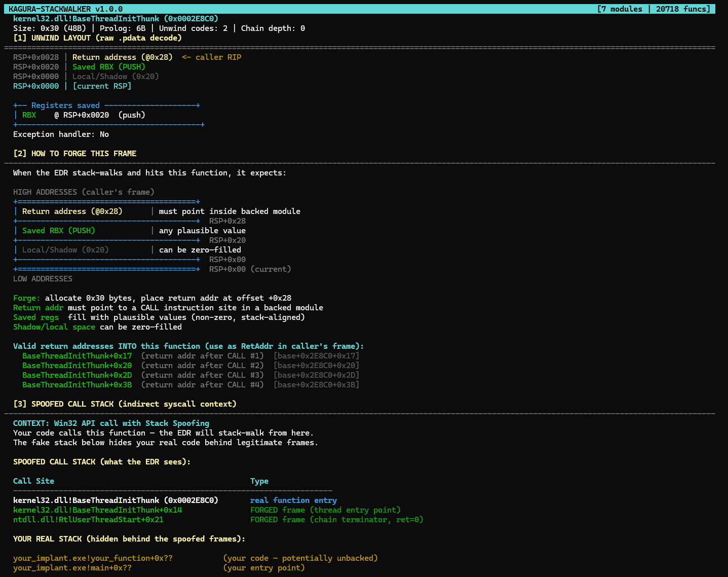Click the Type column header
728x577 pixels.
tap(258, 481)
